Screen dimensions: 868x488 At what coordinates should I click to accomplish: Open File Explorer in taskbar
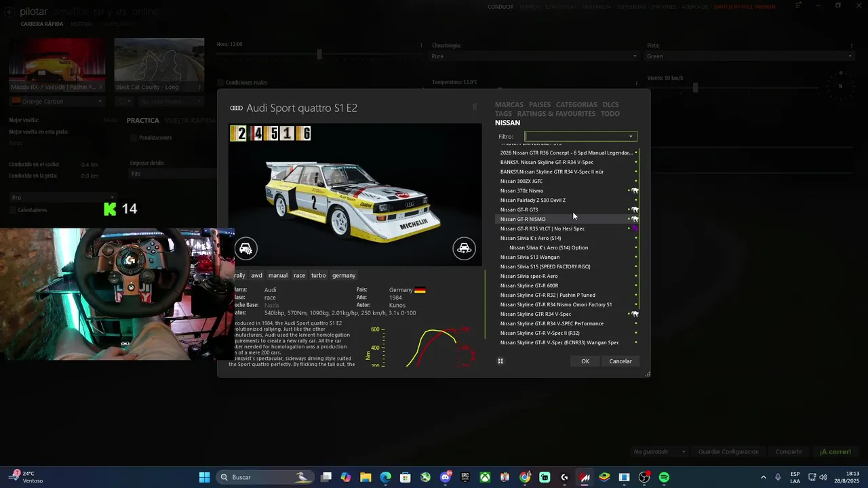[366, 477]
